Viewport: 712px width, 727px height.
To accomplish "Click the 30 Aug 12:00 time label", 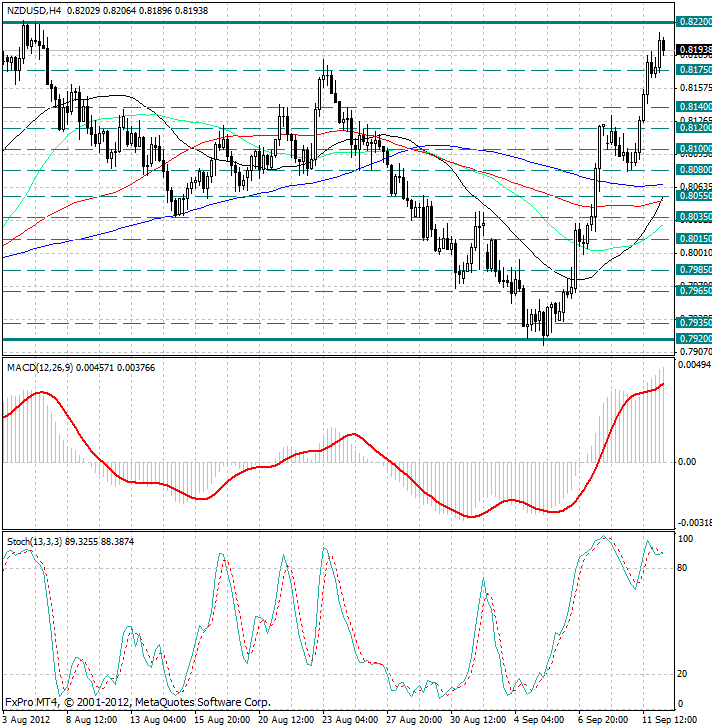I will [x=477, y=720].
